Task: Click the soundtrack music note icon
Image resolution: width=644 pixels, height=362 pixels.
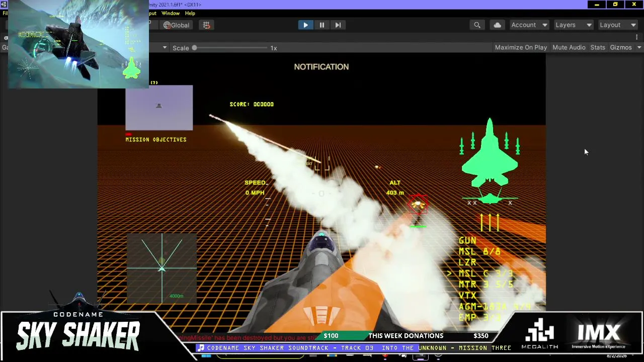Action: tap(201, 348)
